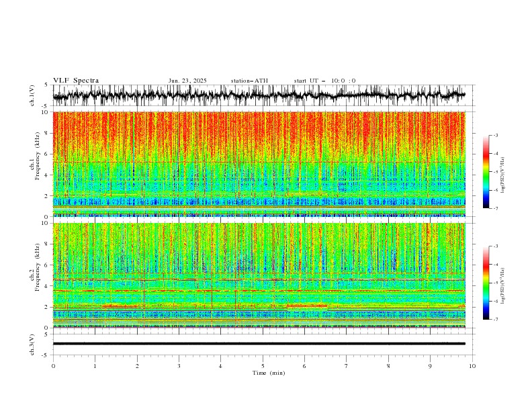The image size is (532, 411).
Task: Select the date text "Jun. 23, 2025"
Action: click(x=187, y=81)
